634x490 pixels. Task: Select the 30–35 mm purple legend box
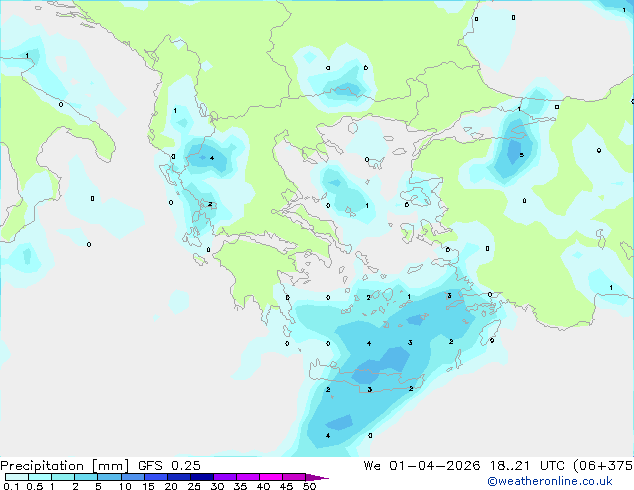click(x=224, y=477)
